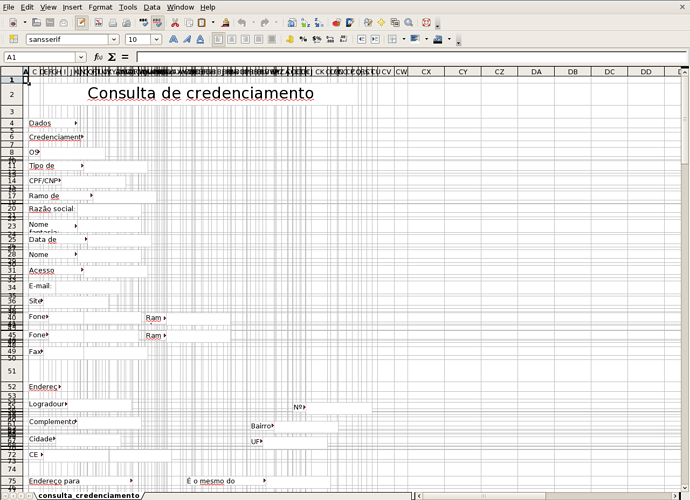Export directly as PDF
This screenshot has width=690, height=500.
coord(99,22)
